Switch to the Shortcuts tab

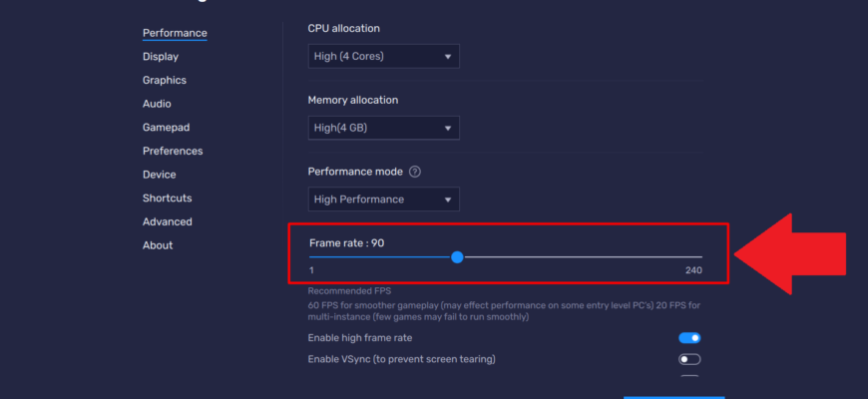(x=168, y=199)
